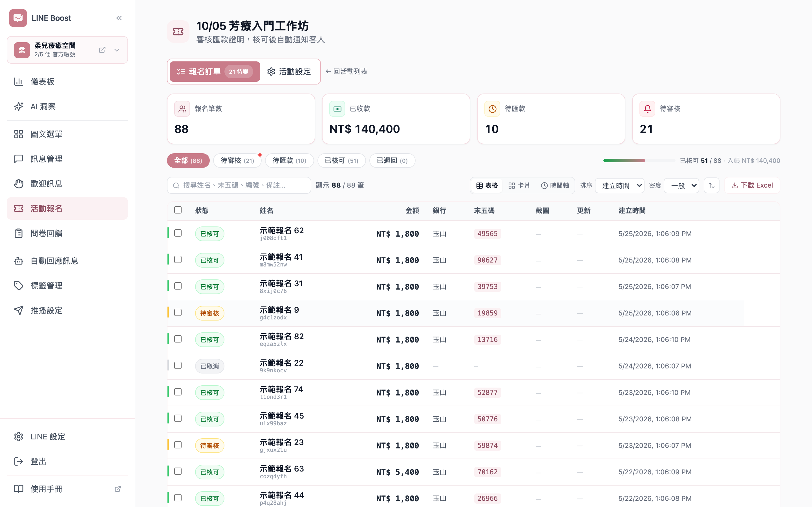Switch to the 活動設定 tab
Image resolution: width=812 pixels, height=507 pixels.
click(x=289, y=72)
